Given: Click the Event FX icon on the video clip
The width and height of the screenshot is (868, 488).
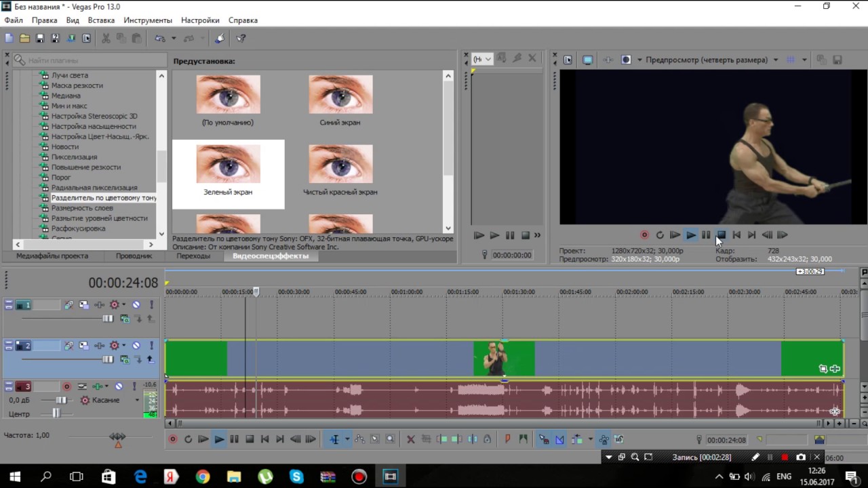Looking at the screenshot, I should (835, 369).
